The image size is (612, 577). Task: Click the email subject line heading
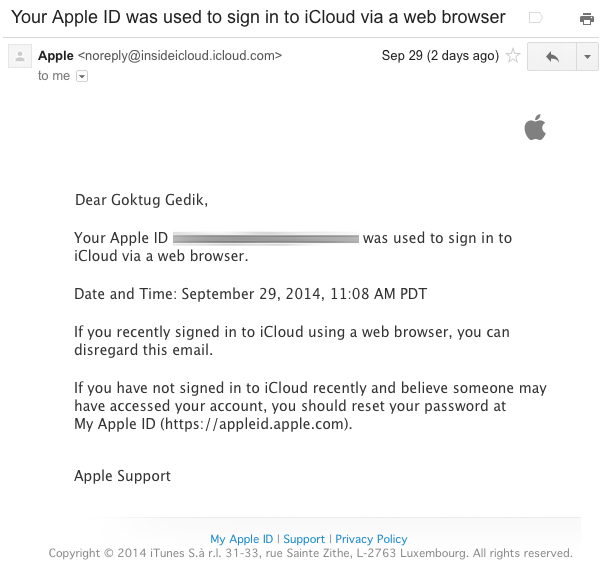click(x=258, y=18)
